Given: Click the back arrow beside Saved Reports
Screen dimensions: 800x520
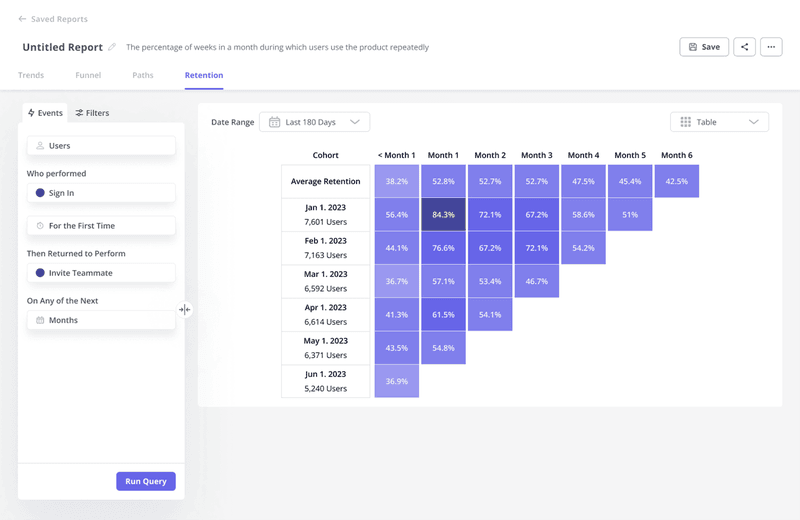Looking at the screenshot, I should coord(22,19).
